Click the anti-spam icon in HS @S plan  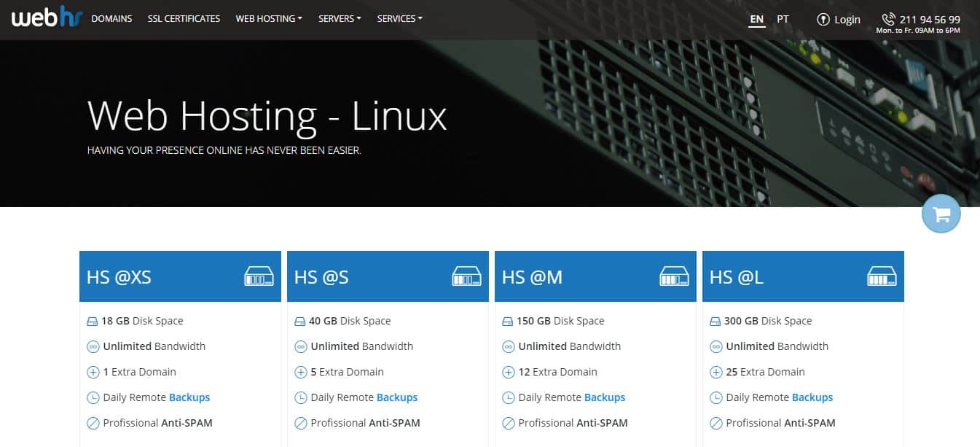300,423
